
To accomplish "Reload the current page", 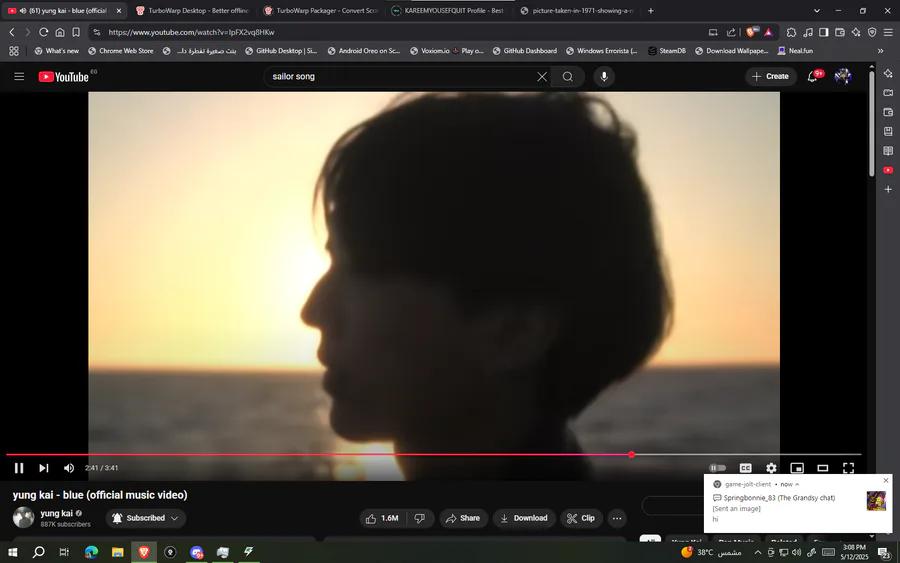I will (43, 32).
